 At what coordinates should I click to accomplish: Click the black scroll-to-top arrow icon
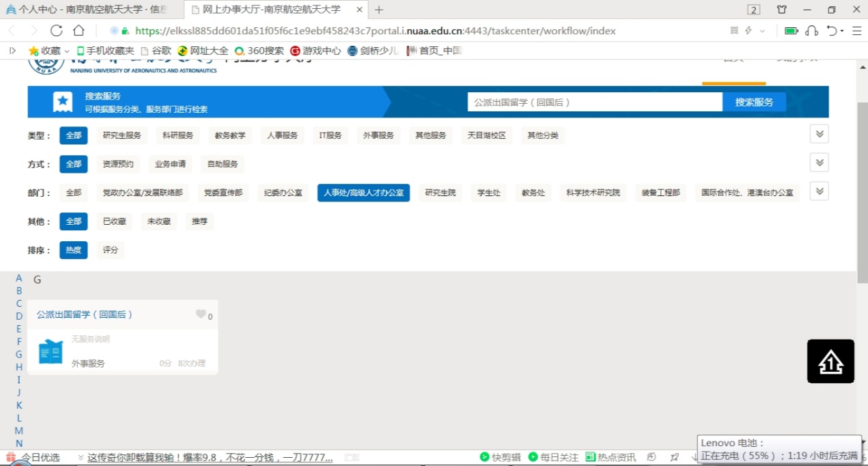pos(830,361)
